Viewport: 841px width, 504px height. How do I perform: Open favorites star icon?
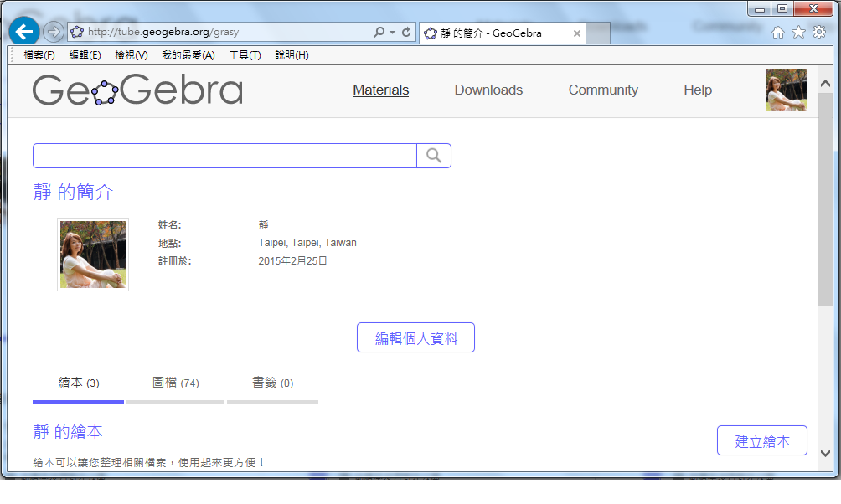(x=798, y=32)
